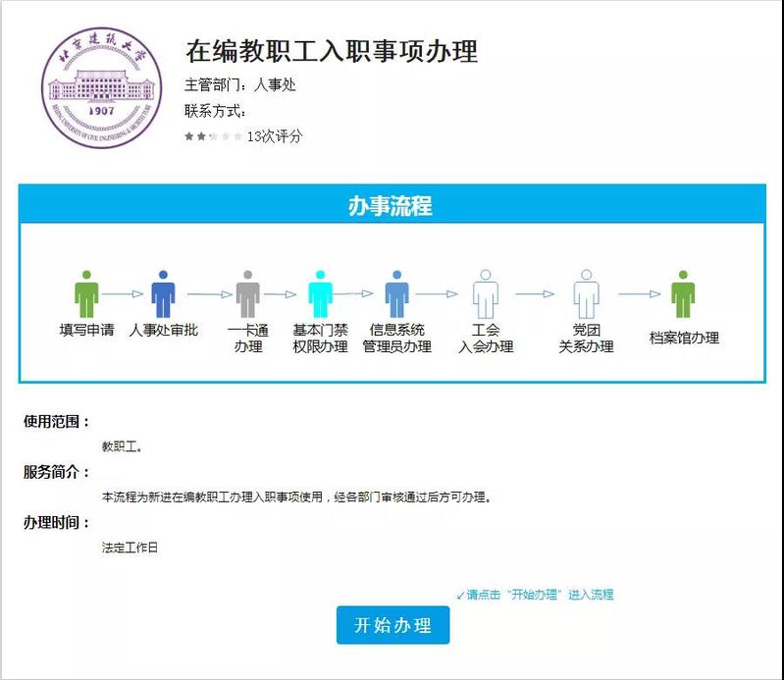Screen dimensions: 784x680
Task: Click the 填写申请 step label
Action: click(x=87, y=330)
